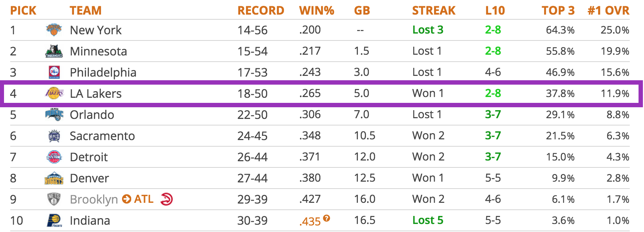The width and height of the screenshot is (644, 232).
Task: Sort by the #1 OVR column header
Action: (x=608, y=11)
